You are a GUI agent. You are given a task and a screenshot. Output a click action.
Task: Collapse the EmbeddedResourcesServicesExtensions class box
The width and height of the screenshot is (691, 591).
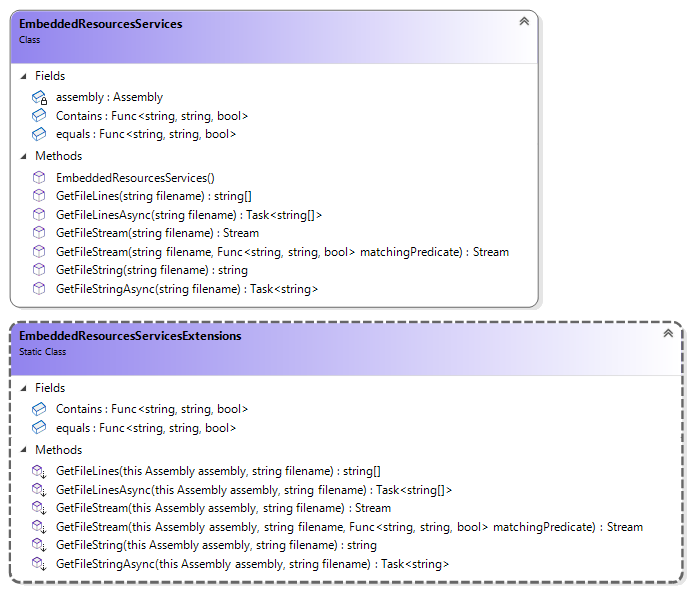(x=668, y=333)
